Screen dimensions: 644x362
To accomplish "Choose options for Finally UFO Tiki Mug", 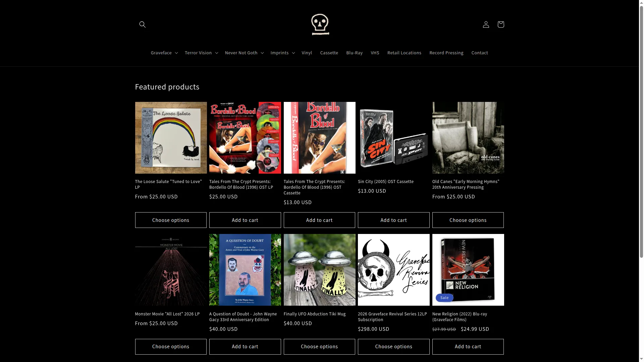I will pyautogui.click(x=319, y=347).
